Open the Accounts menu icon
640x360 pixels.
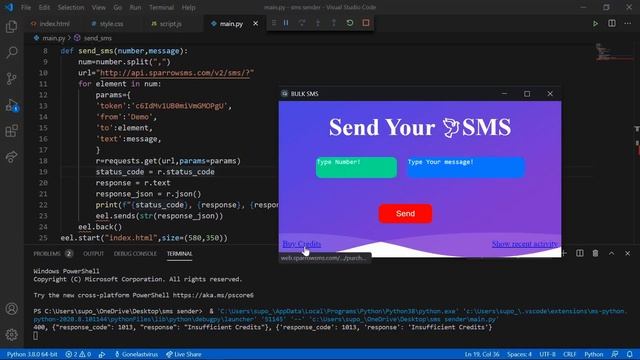coord(11,309)
